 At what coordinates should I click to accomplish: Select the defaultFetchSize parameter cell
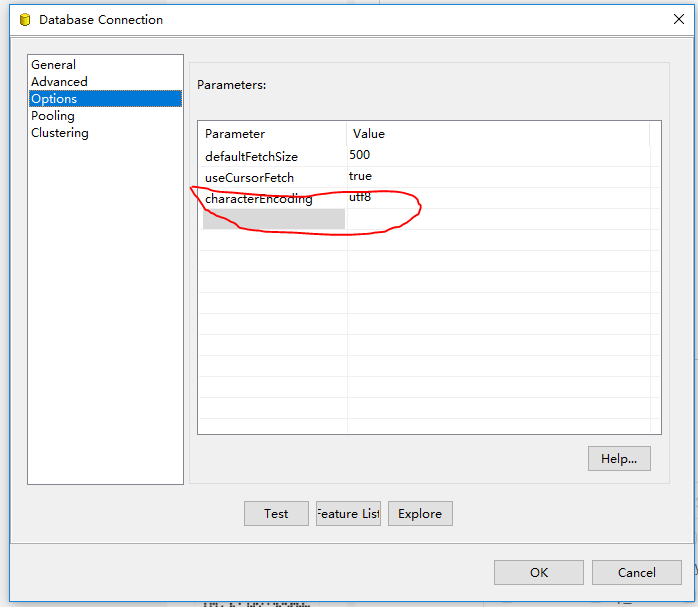273,156
